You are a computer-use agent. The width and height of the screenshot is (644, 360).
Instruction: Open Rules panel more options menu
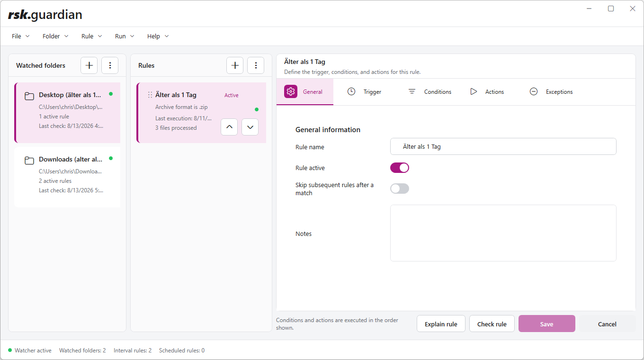pos(256,65)
